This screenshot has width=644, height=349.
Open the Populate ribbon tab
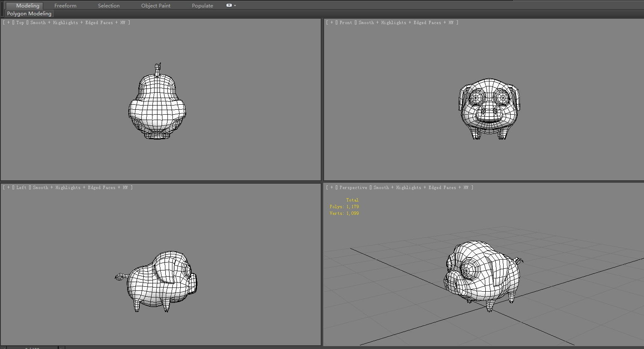[x=202, y=6]
